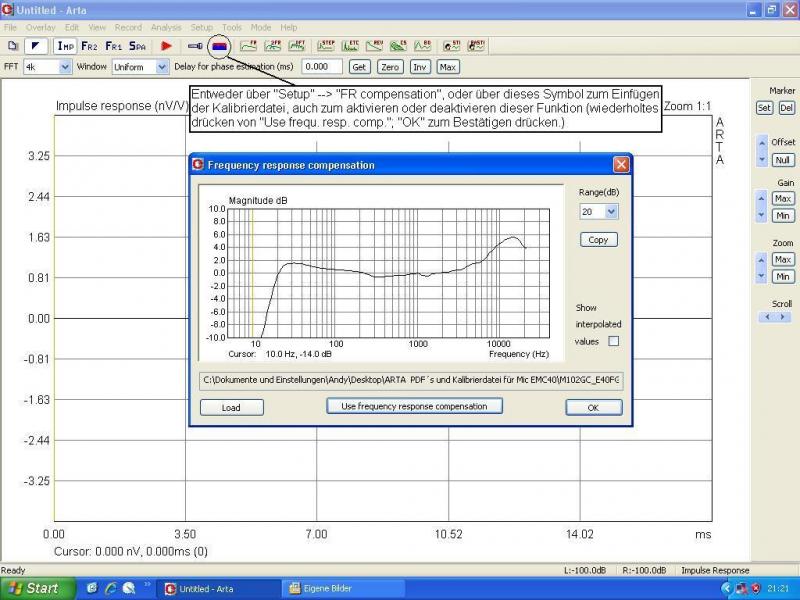The width and height of the screenshot is (800, 600).
Task: Click the circled FR compensation toolbar icon
Action: pyautogui.click(x=220, y=46)
